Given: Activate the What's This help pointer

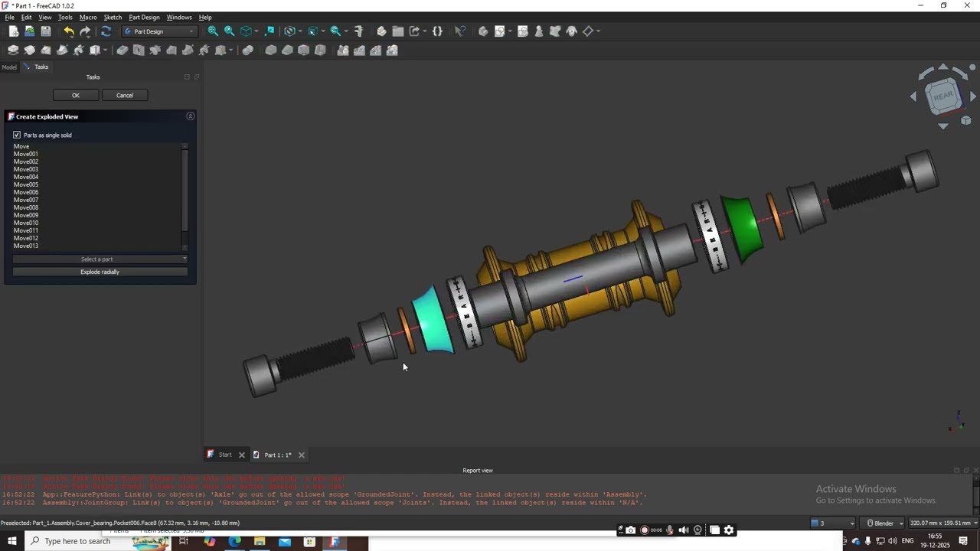Looking at the screenshot, I should [x=459, y=31].
